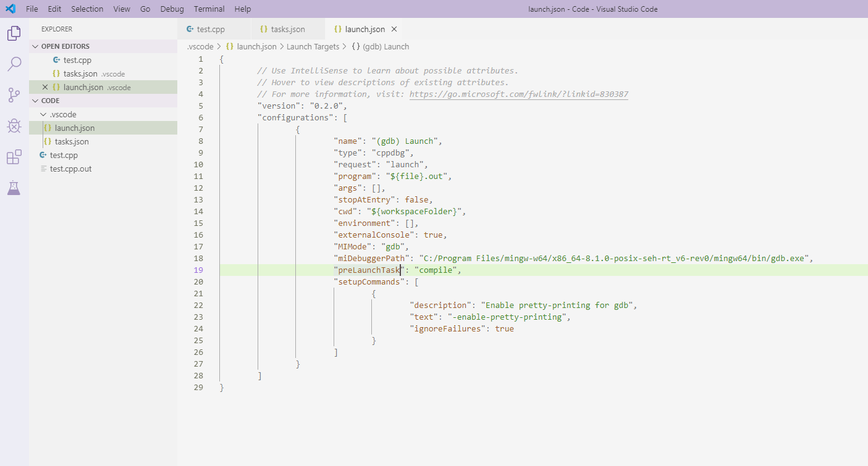Open test.cpp.out in the CODE tree

103,169
